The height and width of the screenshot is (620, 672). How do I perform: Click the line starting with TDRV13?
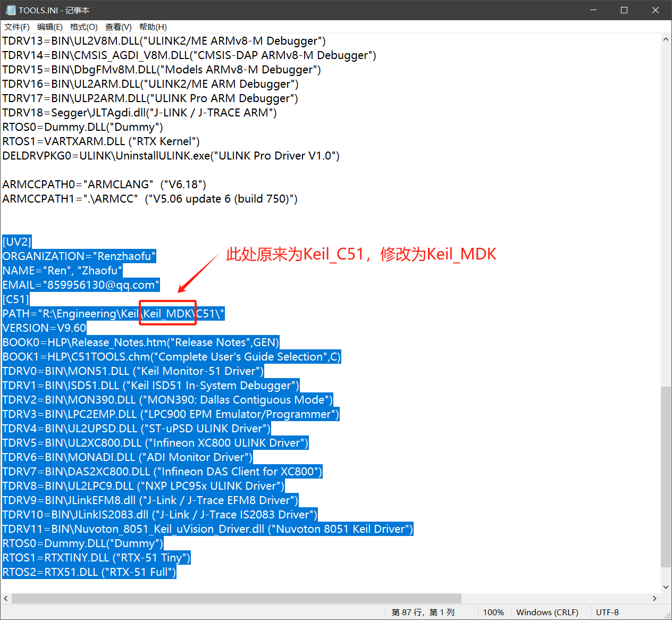pos(164,41)
